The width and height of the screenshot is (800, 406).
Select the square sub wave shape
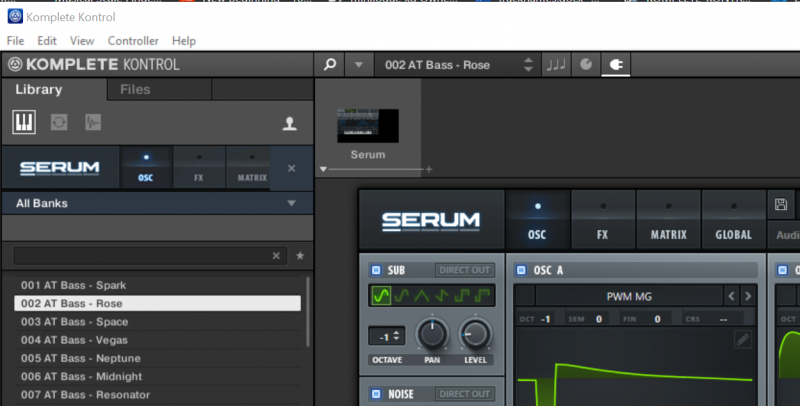click(x=462, y=295)
